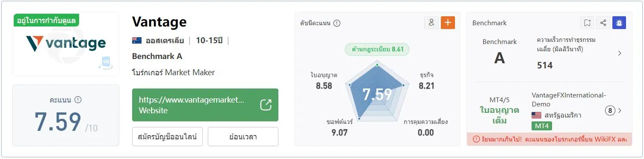Open the circled 8 server count badge
Viewport: 644px width, 159px height.
[610, 111]
